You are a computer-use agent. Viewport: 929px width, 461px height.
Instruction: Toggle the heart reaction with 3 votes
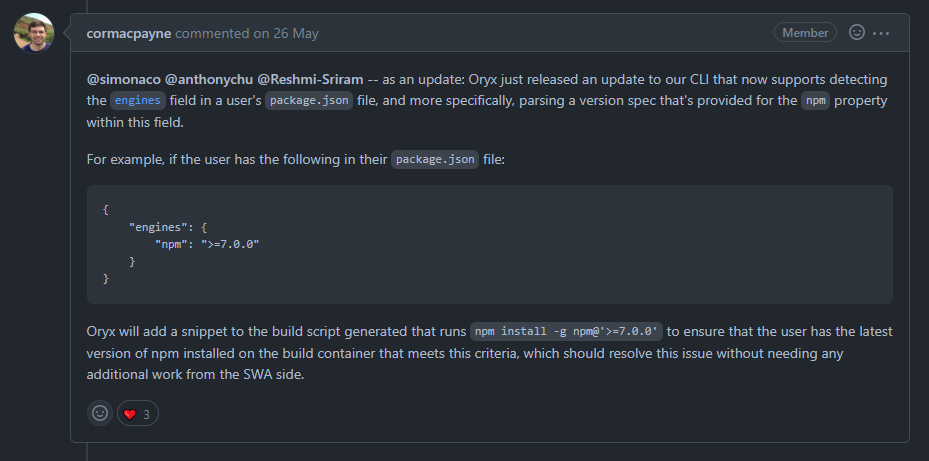(x=138, y=413)
